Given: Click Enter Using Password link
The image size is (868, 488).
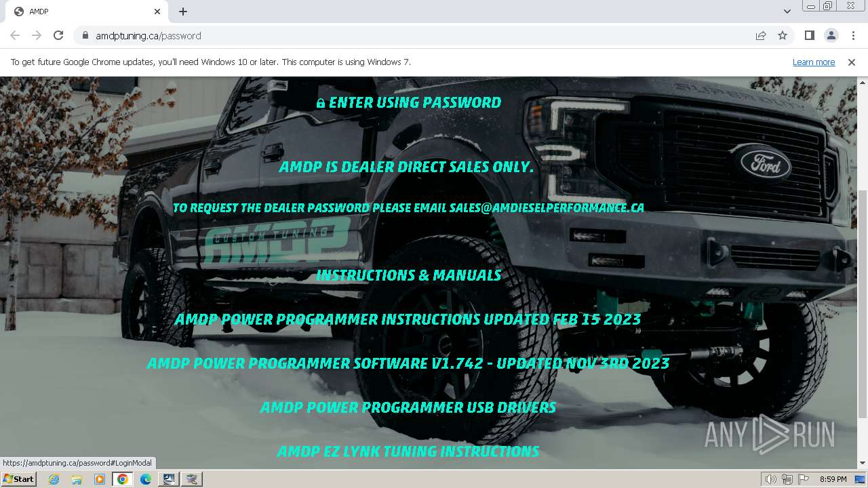Looking at the screenshot, I should click(409, 102).
